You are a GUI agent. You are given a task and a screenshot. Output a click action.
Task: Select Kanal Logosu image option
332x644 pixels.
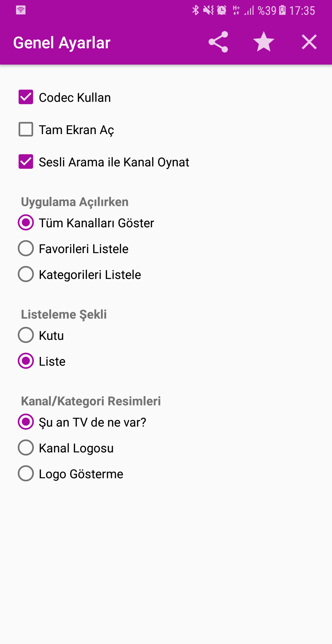click(x=26, y=447)
